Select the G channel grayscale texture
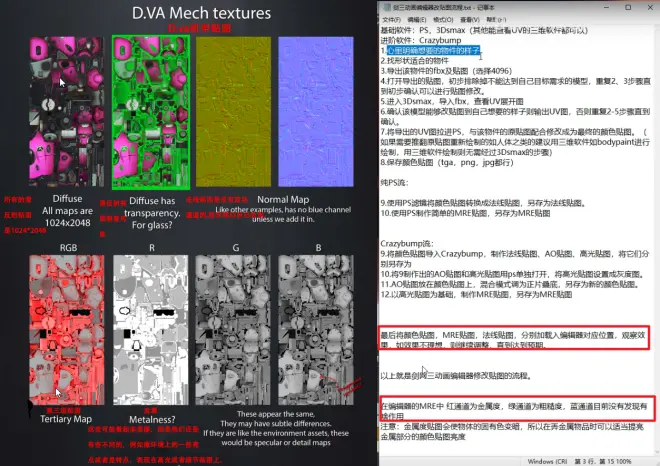660x466 pixels. tap(233, 330)
